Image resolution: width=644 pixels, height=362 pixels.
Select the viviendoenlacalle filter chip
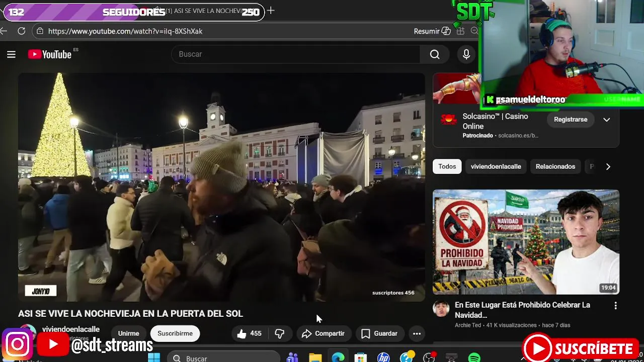pos(496,166)
